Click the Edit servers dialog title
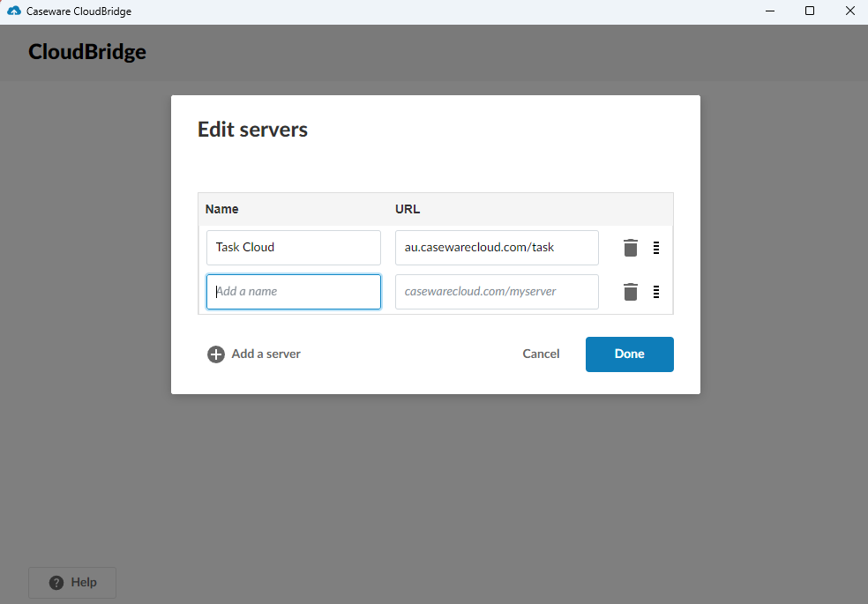This screenshot has height=604, width=868. (252, 130)
